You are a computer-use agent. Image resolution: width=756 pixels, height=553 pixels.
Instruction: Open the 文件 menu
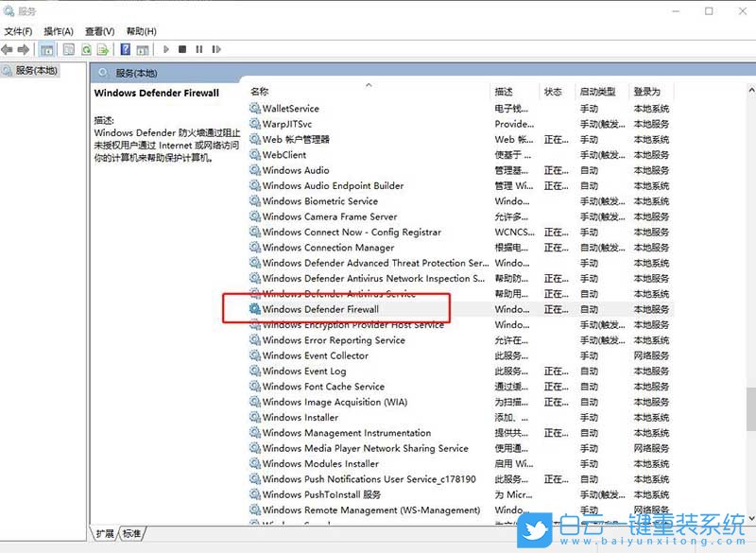pyautogui.click(x=18, y=30)
